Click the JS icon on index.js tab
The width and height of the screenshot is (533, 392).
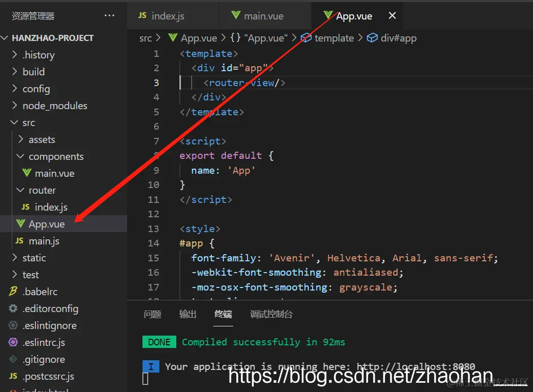tap(142, 15)
